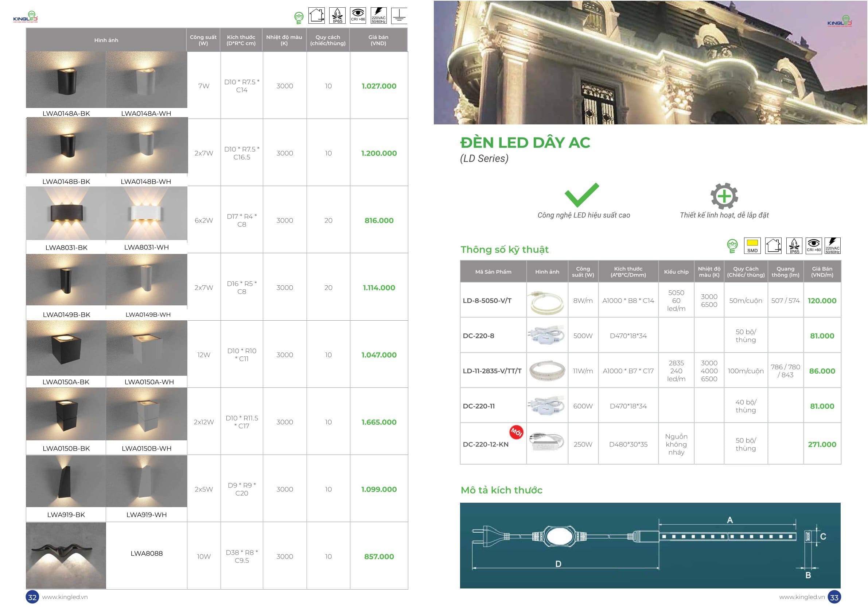Open the www.kingled.vn link at bottom left
Screen dimensions: 868x614
click(65, 597)
